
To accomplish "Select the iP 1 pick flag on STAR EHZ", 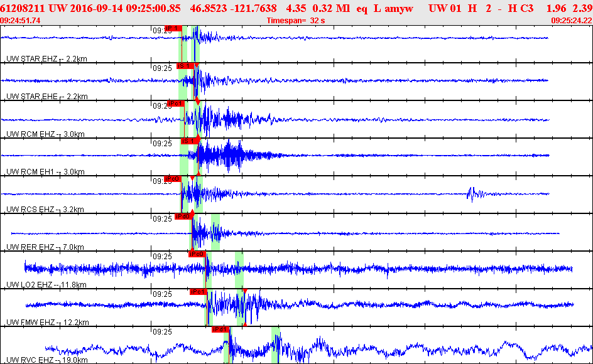I will pos(173,28).
